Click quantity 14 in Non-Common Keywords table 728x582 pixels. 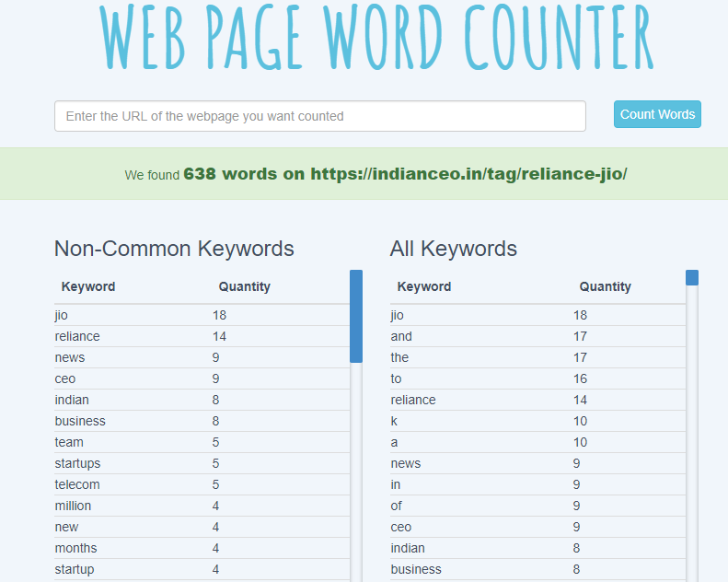219,336
